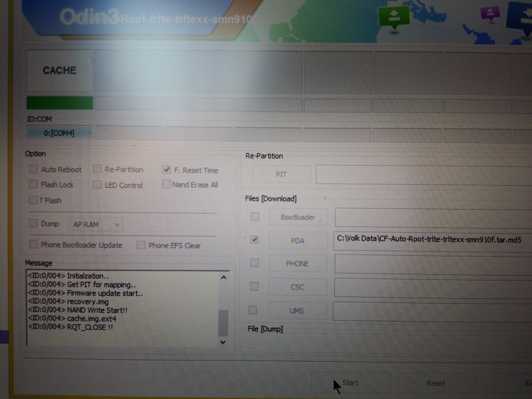The height and width of the screenshot is (399, 532).
Task: Tick the PHONE file checkbox
Action: pyautogui.click(x=254, y=263)
